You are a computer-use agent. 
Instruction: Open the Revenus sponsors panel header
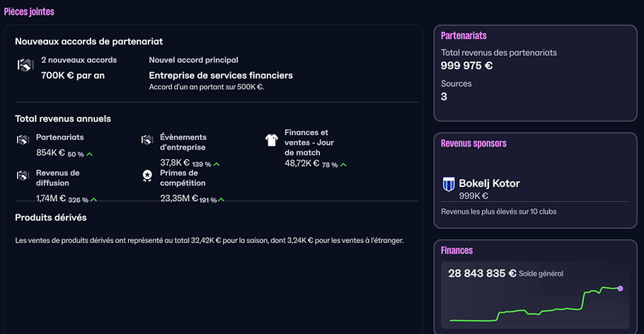point(473,144)
